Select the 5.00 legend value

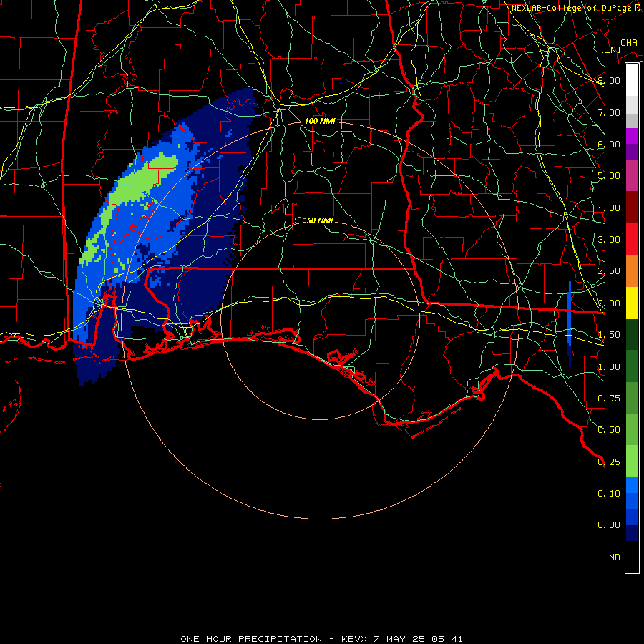click(x=609, y=176)
